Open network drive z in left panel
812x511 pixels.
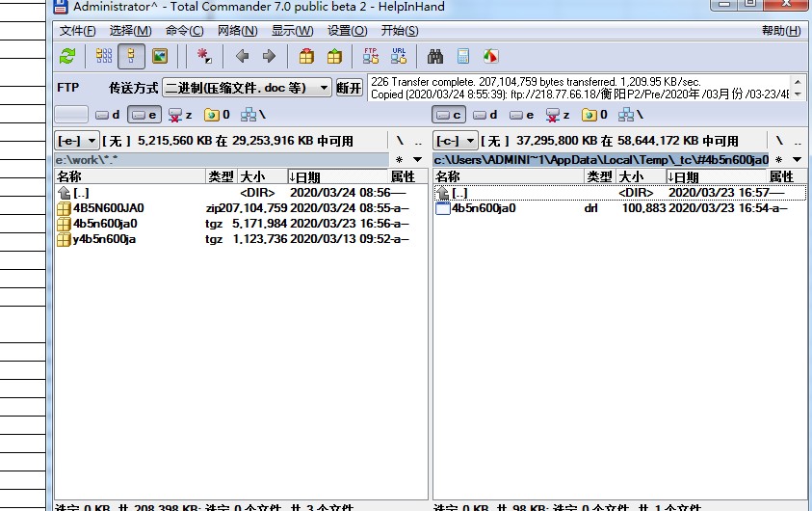(x=181, y=115)
